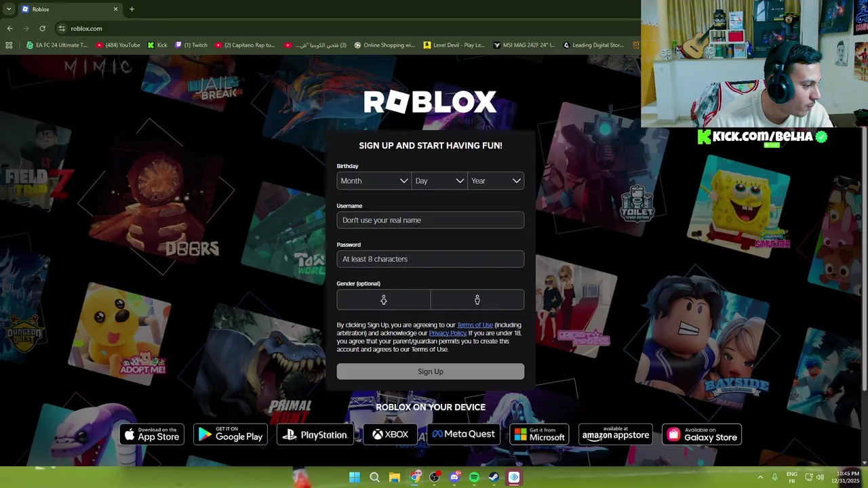Click the Get it on Google Play badge

[231, 434]
